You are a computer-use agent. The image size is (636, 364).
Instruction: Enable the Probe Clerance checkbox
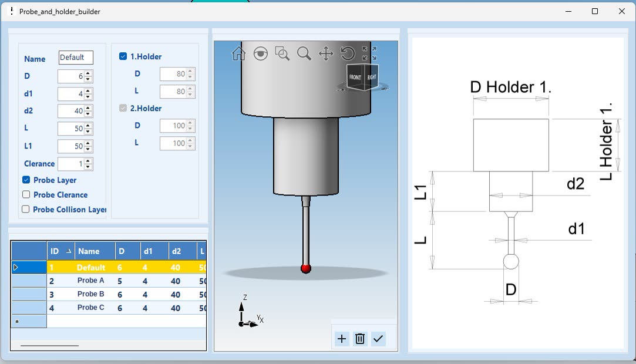coord(26,194)
